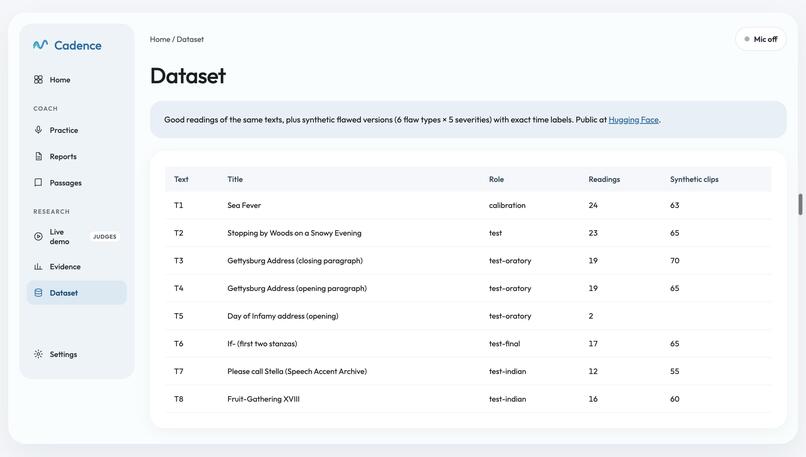Image resolution: width=806 pixels, height=457 pixels.
Task: Click synthetic clips value 63
Action: [x=674, y=205]
